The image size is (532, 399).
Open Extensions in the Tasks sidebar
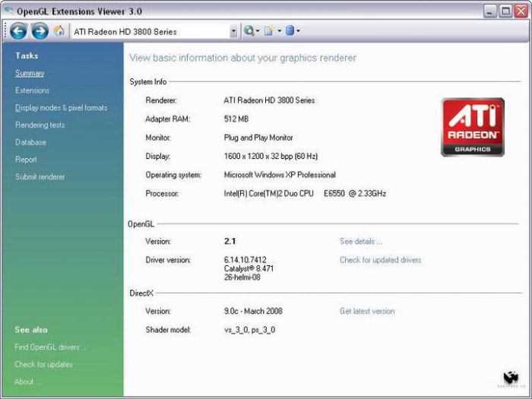(x=32, y=90)
